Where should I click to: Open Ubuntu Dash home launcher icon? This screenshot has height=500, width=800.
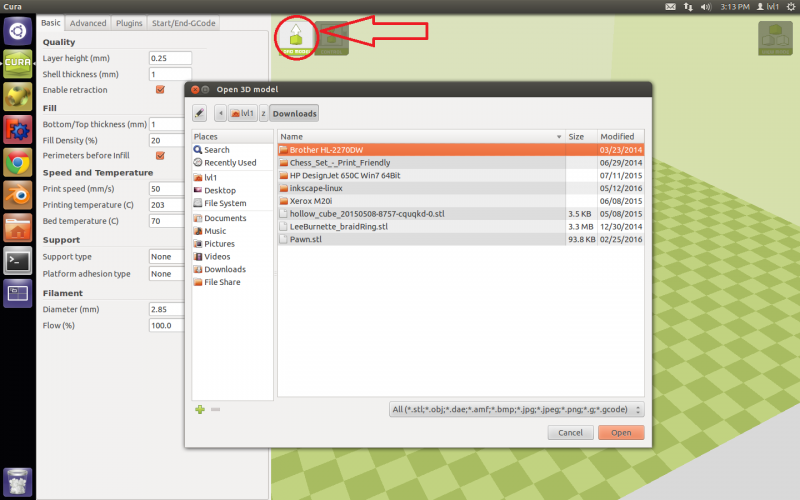point(18,31)
